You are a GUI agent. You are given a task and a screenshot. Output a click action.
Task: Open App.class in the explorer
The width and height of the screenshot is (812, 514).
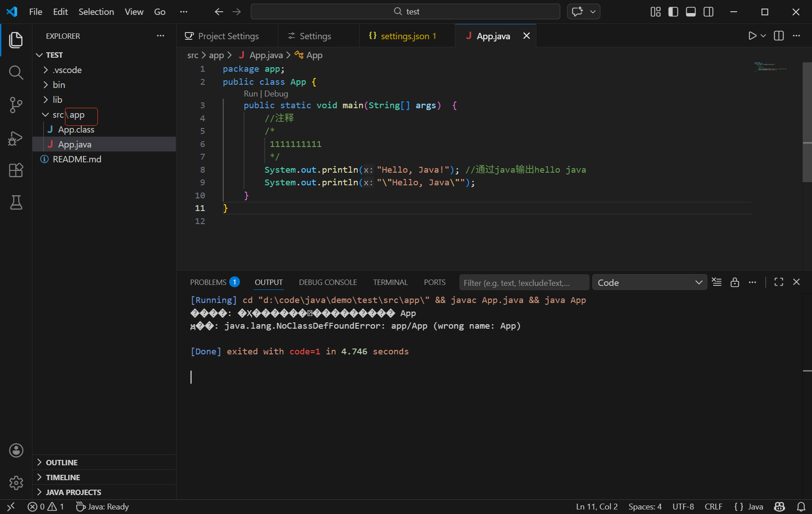click(x=104, y=129)
